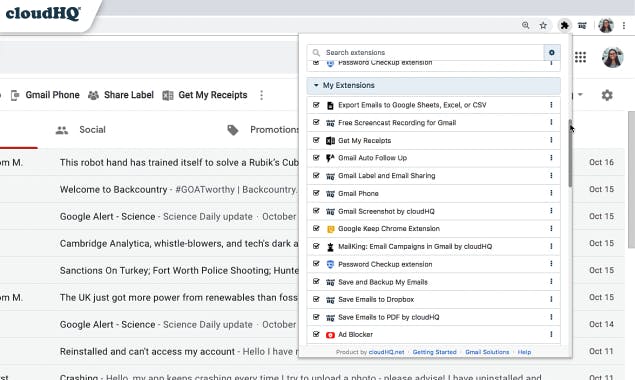Collapse the My Extensions section
Image resolution: width=635 pixels, height=380 pixels.
pos(316,85)
